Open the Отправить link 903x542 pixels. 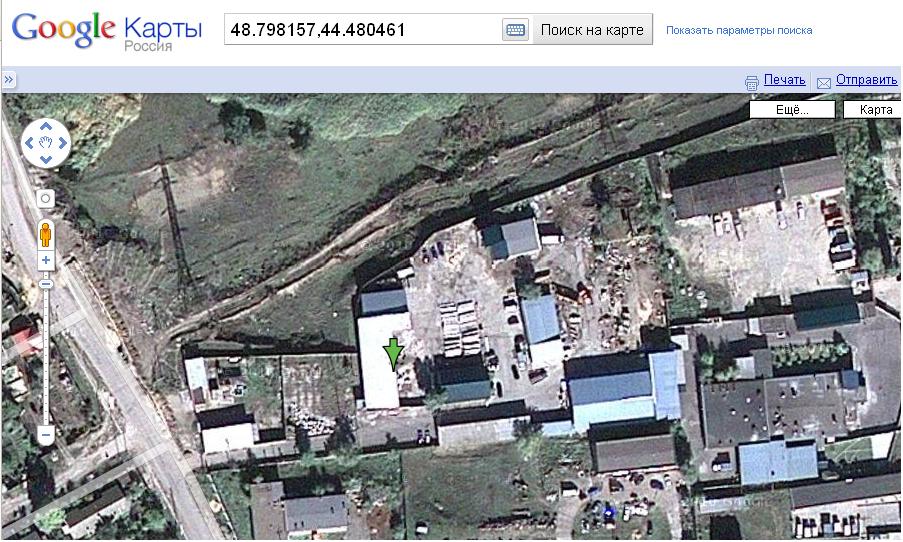tap(866, 79)
